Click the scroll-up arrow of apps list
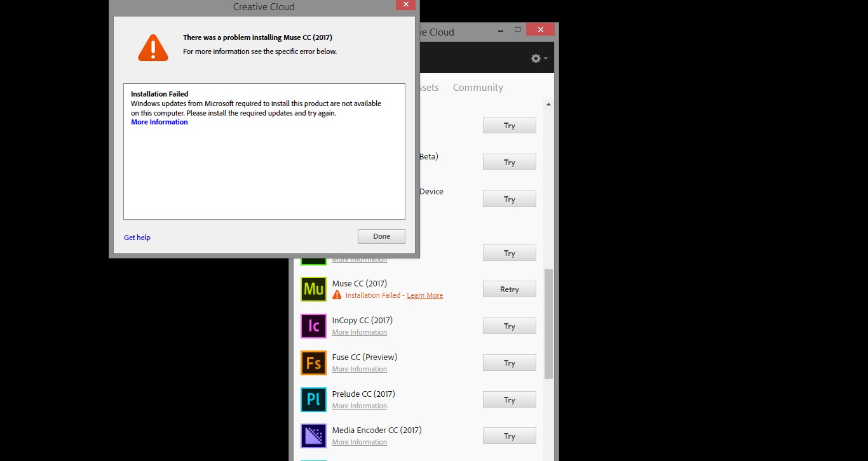The width and height of the screenshot is (868, 461). click(548, 104)
